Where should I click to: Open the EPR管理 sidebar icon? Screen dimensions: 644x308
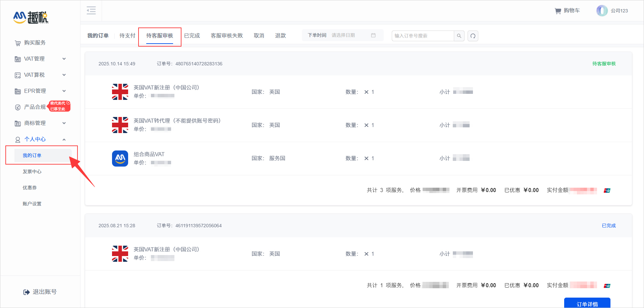(18, 91)
